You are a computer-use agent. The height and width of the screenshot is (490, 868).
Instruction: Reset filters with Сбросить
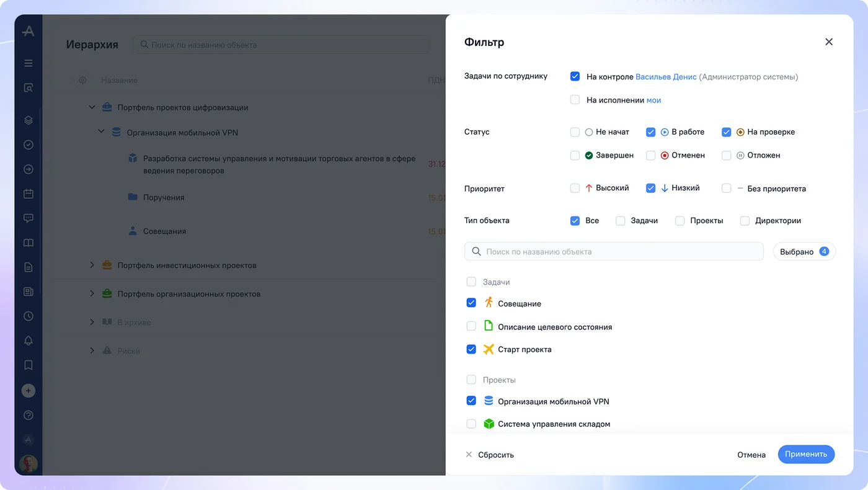tap(490, 455)
